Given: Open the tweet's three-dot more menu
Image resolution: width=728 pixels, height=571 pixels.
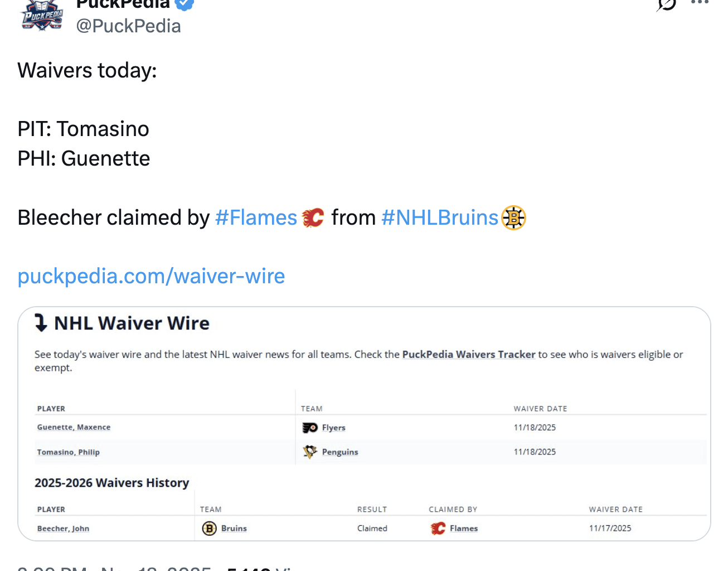Looking at the screenshot, I should point(699,3).
